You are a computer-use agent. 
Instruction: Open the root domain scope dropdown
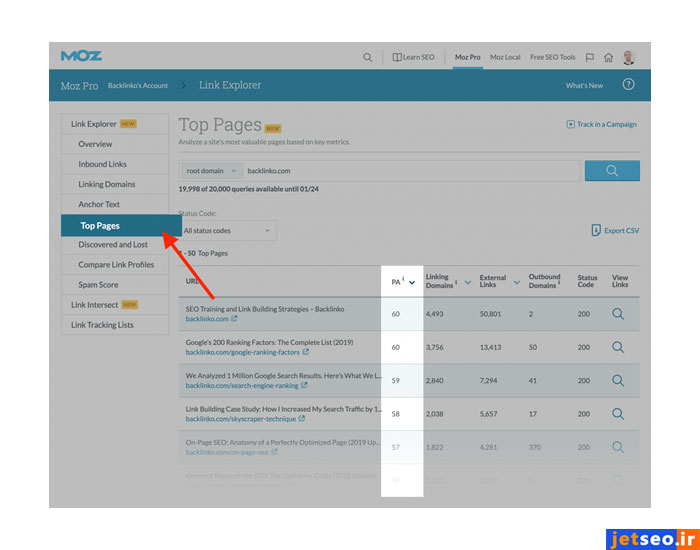click(210, 171)
